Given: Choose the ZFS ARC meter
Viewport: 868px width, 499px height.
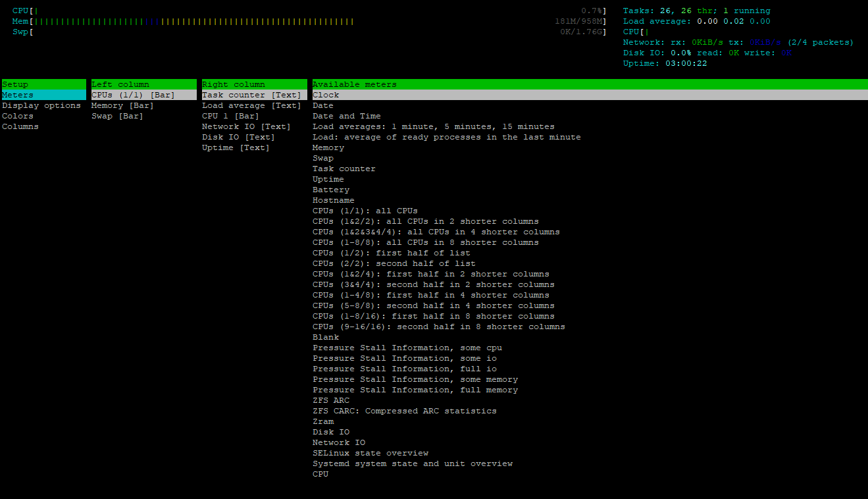Looking at the screenshot, I should point(331,400).
